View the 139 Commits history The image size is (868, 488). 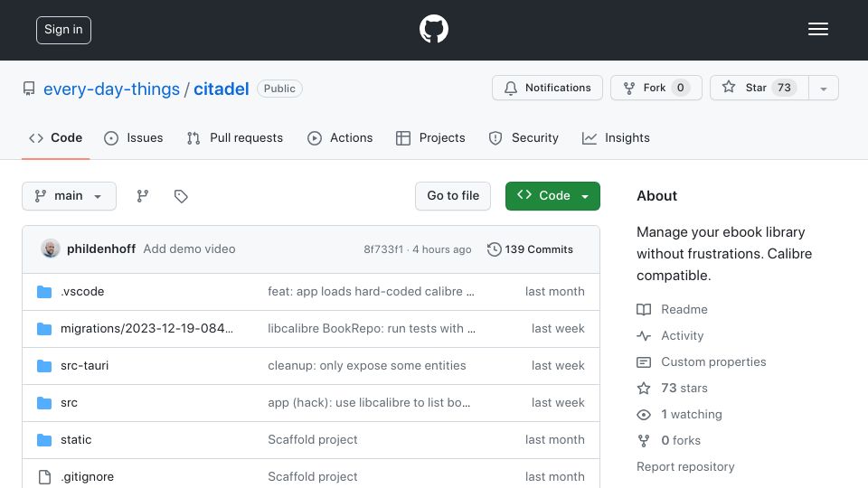click(530, 249)
